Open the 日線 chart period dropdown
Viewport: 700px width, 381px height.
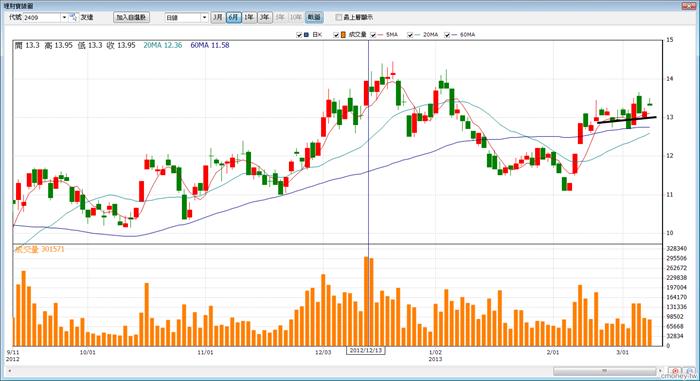coord(204,17)
